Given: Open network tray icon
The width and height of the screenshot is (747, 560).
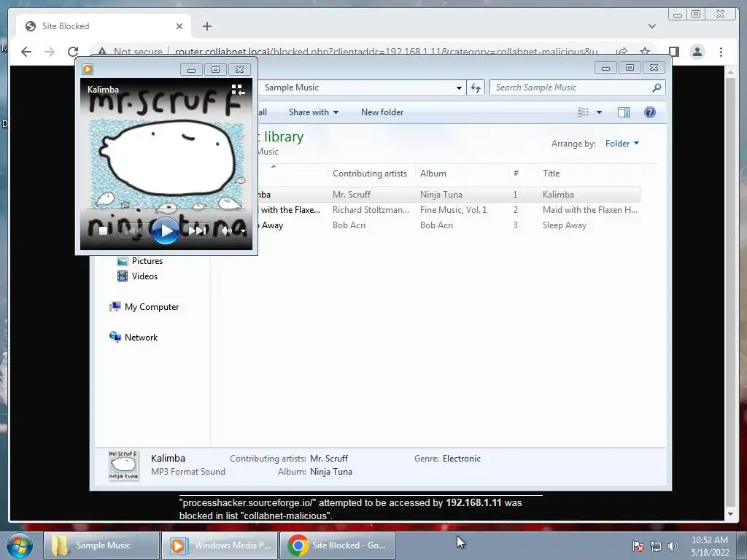Looking at the screenshot, I should 656,546.
